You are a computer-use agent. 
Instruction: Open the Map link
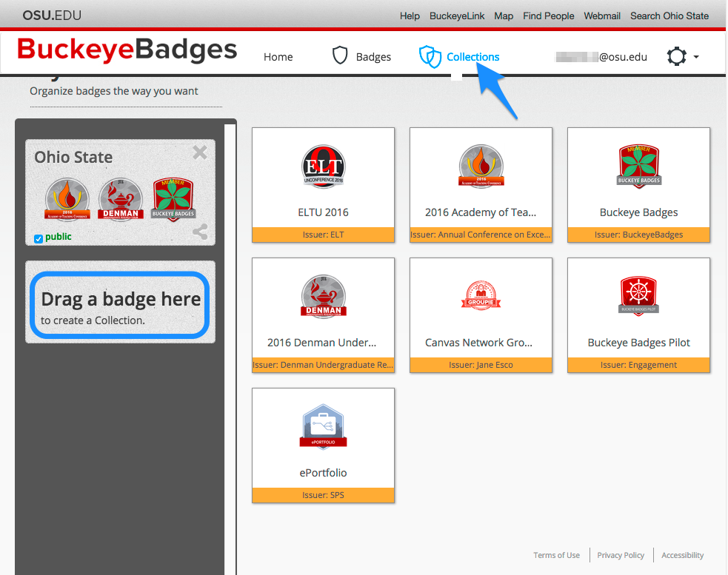pyautogui.click(x=504, y=16)
